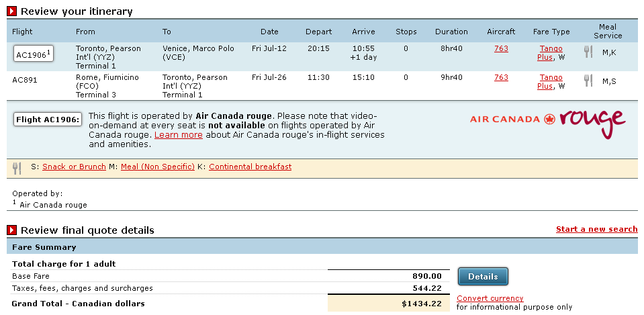Click the M,K meal codes for AC1906
This screenshot has height=315, width=644.
(609, 52)
